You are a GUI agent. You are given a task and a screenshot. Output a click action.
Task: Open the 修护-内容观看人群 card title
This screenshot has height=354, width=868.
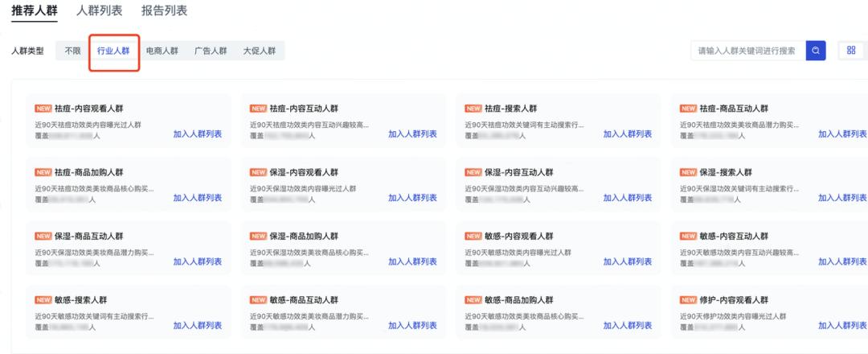click(734, 300)
